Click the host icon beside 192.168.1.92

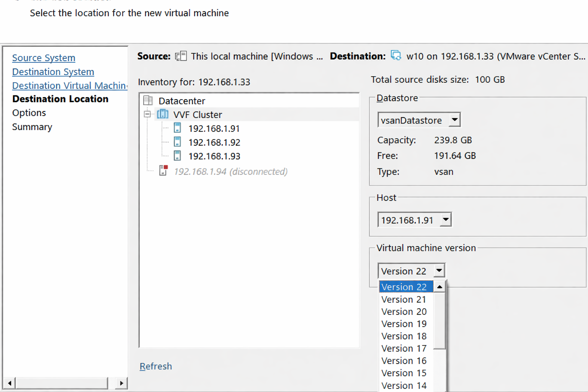pyautogui.click(x=177, y=142)
